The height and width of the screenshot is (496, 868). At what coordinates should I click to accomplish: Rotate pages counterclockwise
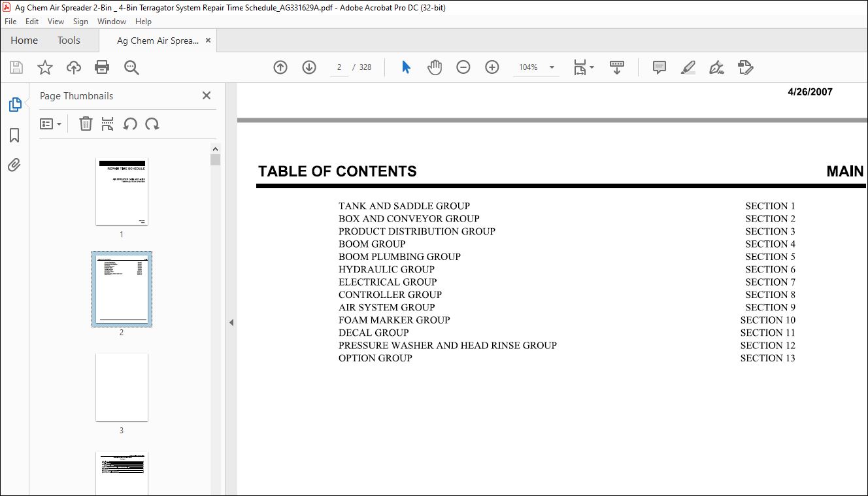coord(130,124)
